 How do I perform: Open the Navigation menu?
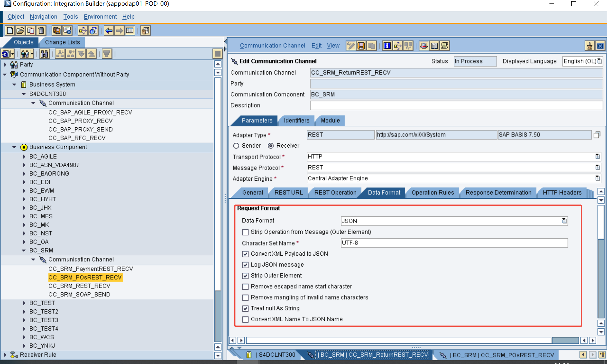click(43, 17)
